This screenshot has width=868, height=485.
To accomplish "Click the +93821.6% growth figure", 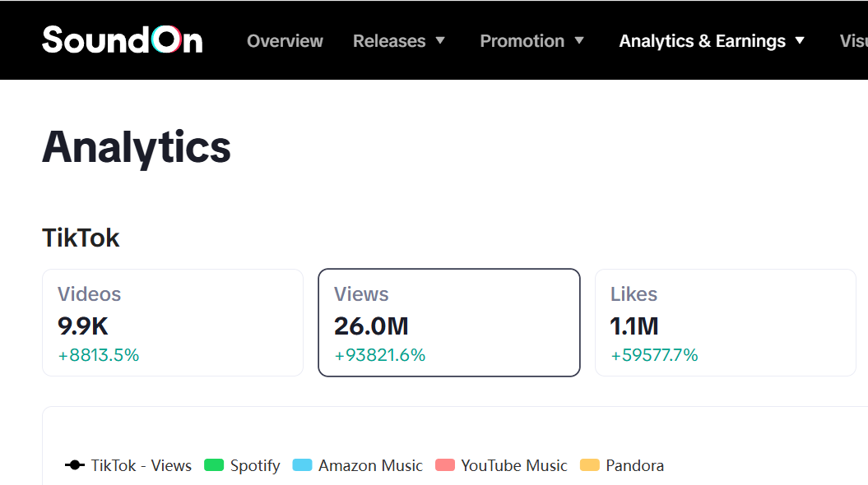I will [380, 355].
